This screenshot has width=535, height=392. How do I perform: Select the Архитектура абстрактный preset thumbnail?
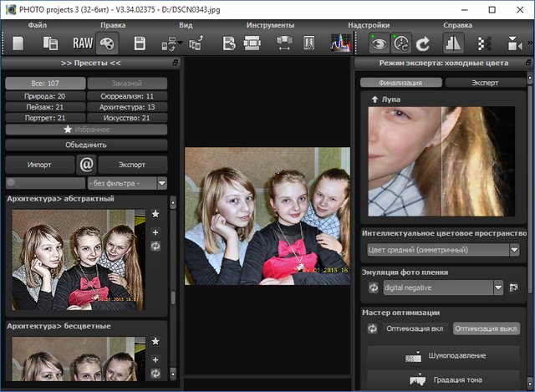point(77,258)
